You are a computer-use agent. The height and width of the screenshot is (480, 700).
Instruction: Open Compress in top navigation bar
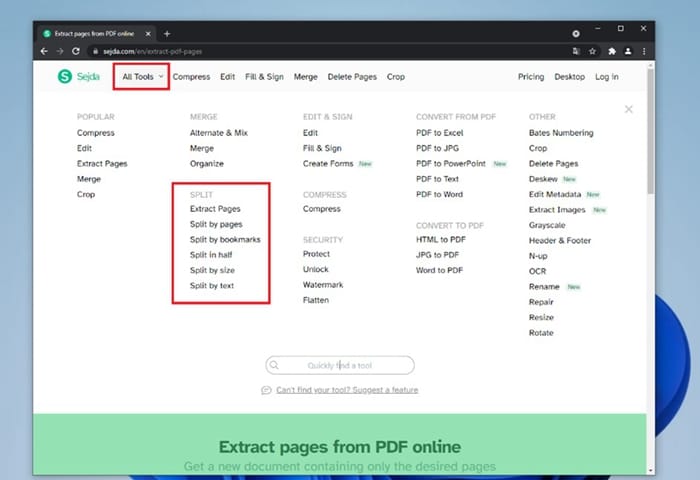pyautogui.click(x=191, y=77)
